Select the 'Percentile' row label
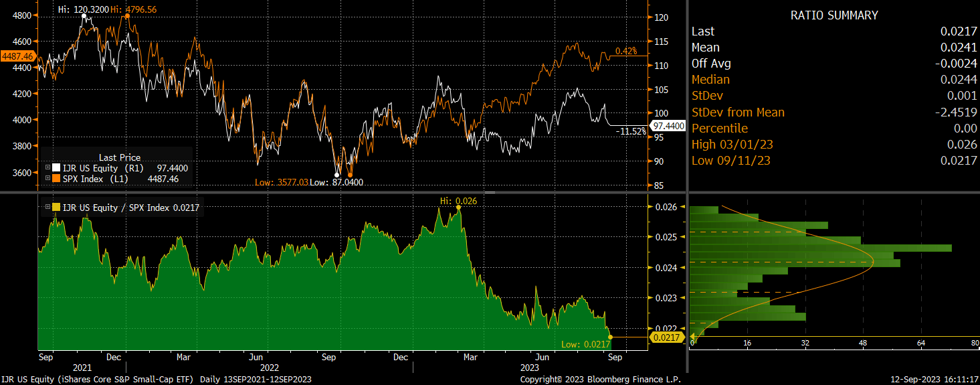This screenshot has width=980, height=385. pyautogui.click(x=720, y=128)
